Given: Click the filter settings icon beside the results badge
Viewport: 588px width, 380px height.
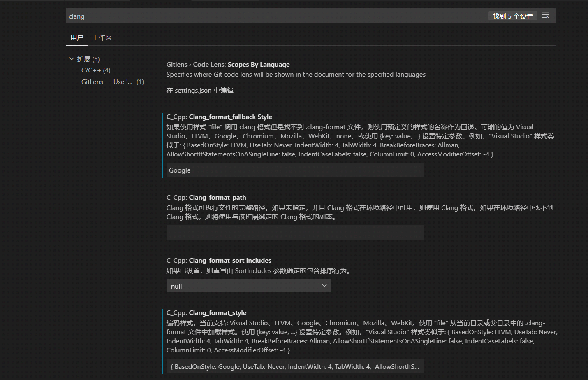Looking at the screenshot, I should click(545, 15).
